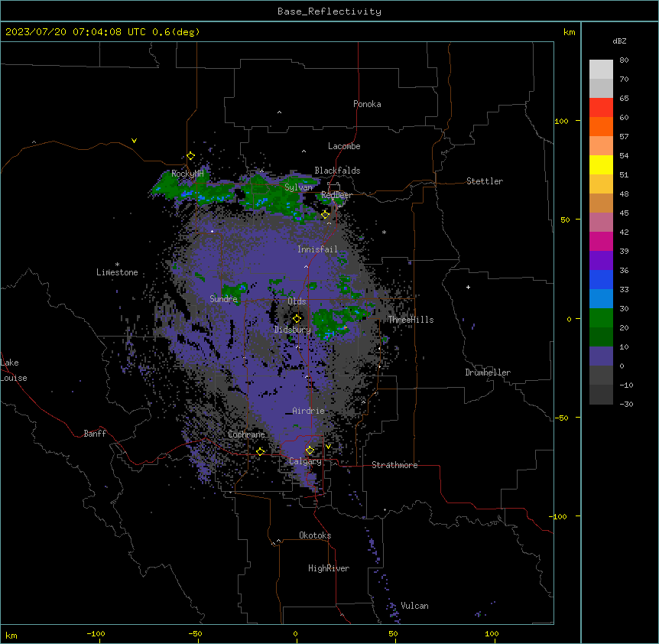
Task: Click the Innisfail city label
Action: [x=317, y=249]
